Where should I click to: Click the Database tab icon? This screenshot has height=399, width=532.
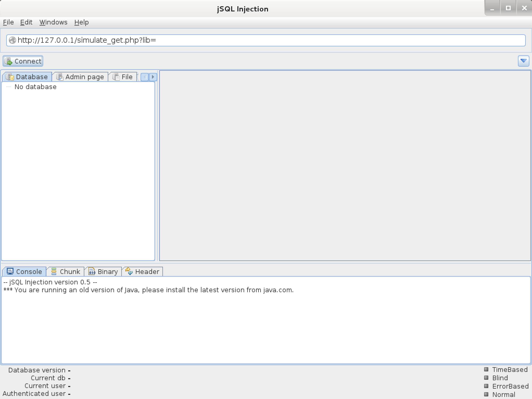point(10,77)
